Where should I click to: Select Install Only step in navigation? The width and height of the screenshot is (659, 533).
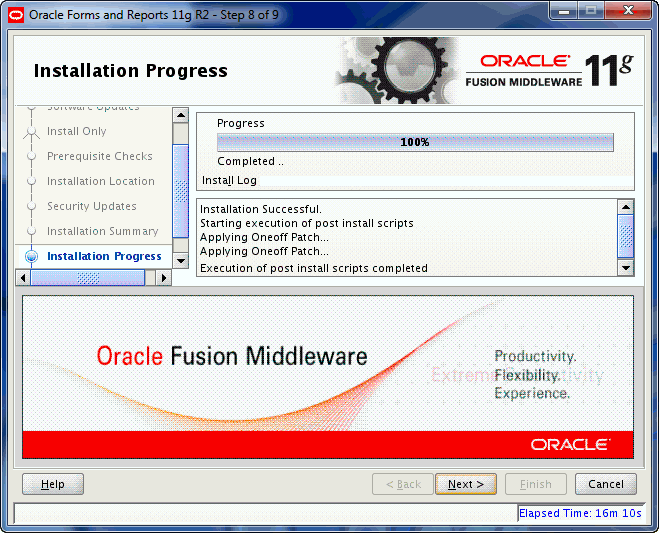76,131
